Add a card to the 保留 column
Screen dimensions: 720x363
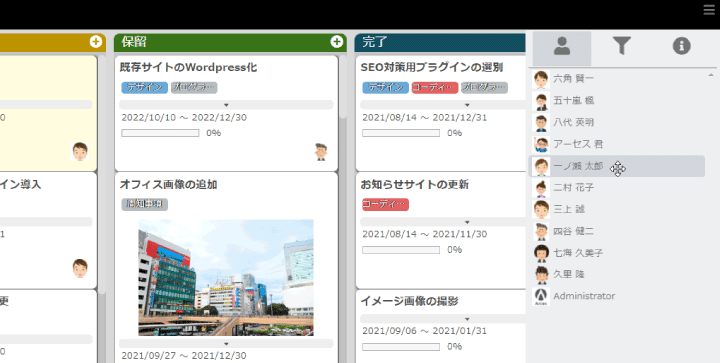tap(337, 42)
